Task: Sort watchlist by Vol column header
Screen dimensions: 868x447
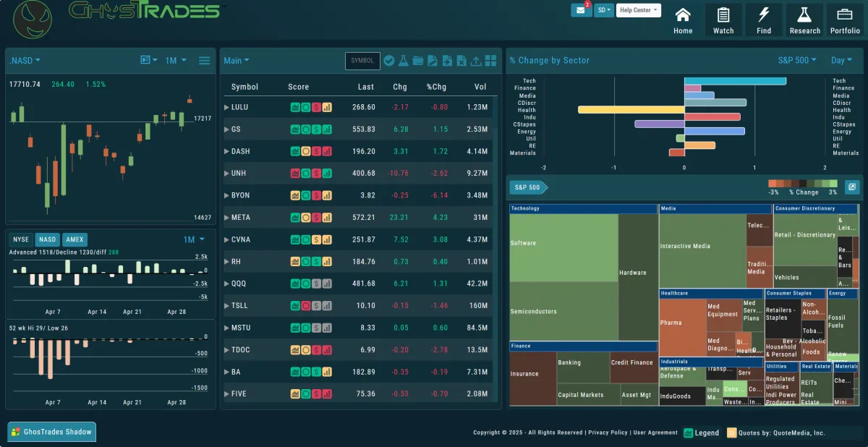Action: pyautogui.click(x=481, y=87)
